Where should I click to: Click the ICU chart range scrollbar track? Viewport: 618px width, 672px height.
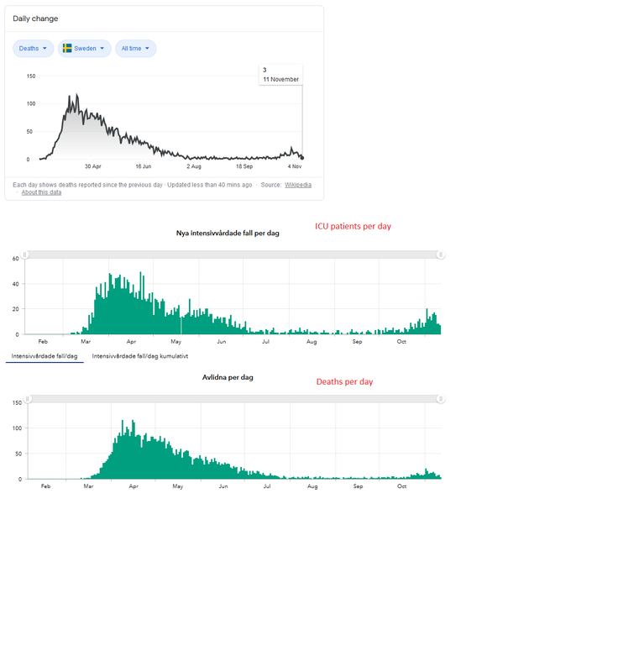click(x=233, y=255)
